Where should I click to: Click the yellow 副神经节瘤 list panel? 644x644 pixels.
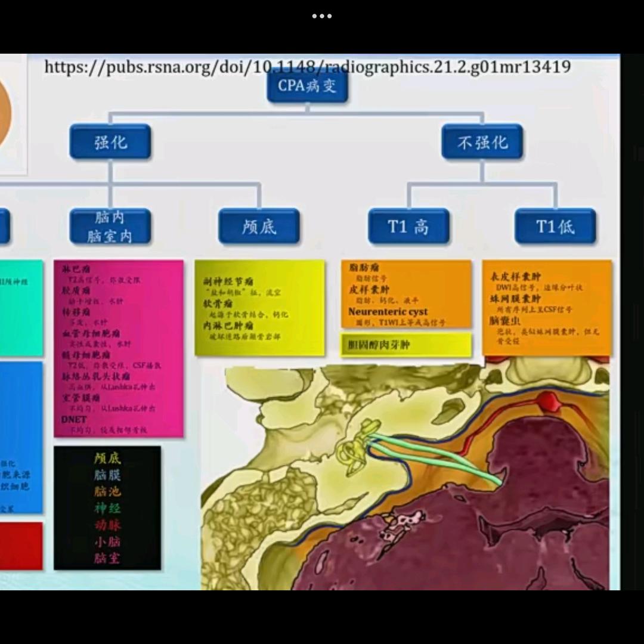pyautogui.click(x=259, y=308)
